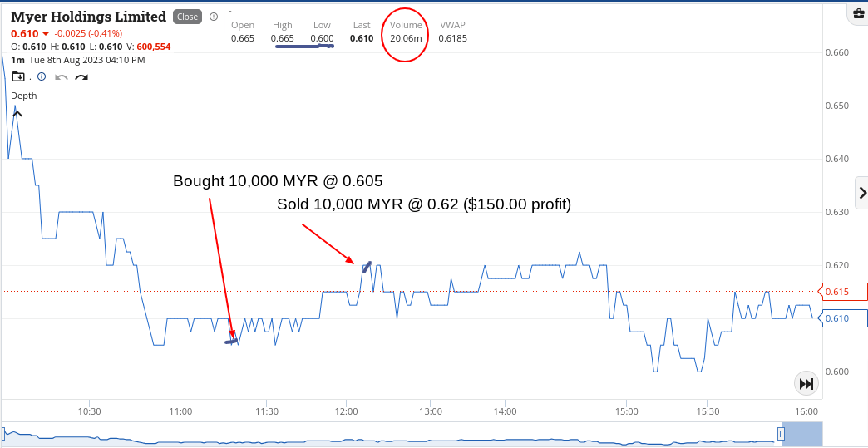Click the Low stat label

(322, 25)
